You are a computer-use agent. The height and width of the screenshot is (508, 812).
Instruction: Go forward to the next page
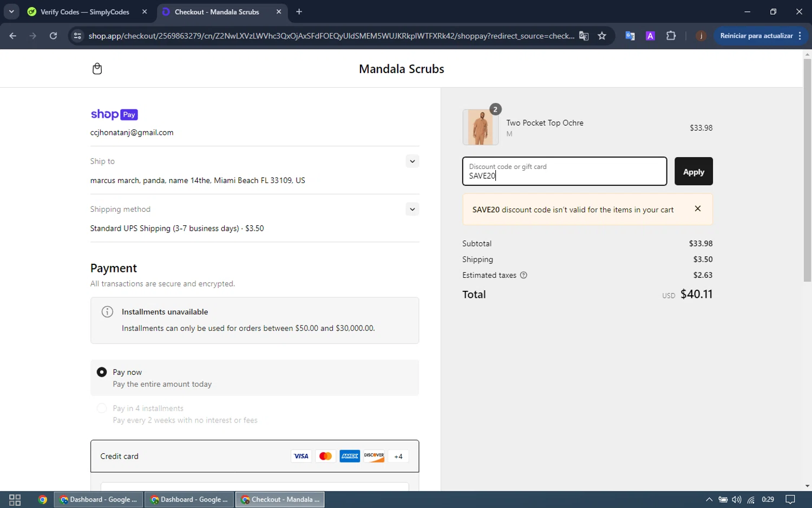[x=33, y=36]
